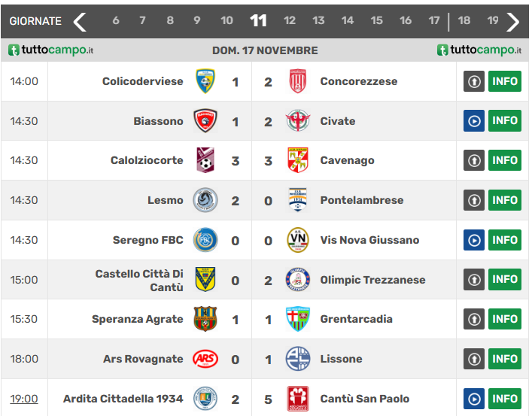
Task: Go to previous matchdays with left arrow
Action: point(80,22)
